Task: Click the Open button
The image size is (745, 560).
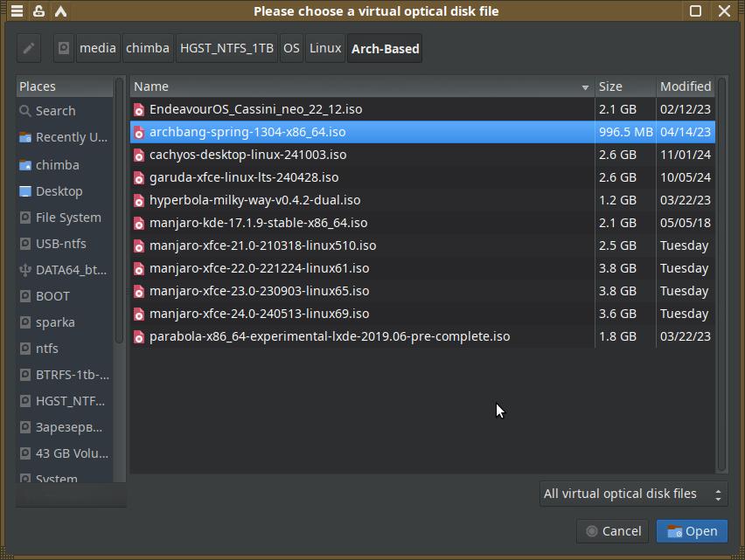Action: (692, 531)
